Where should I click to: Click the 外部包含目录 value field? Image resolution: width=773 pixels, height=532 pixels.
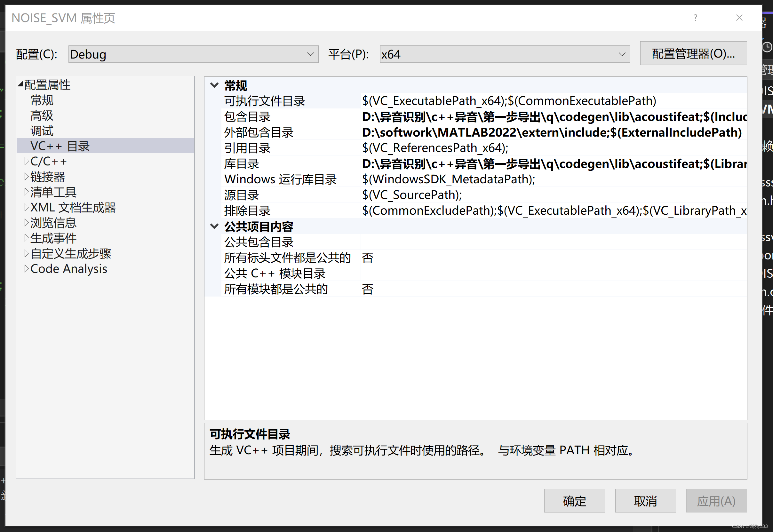click(x=551, y=132)
